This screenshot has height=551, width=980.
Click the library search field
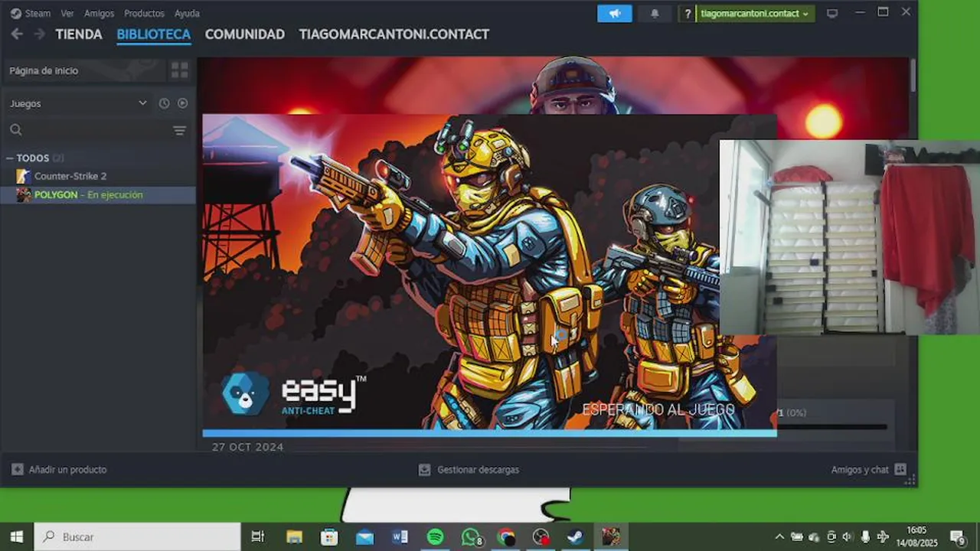[89, 130]
